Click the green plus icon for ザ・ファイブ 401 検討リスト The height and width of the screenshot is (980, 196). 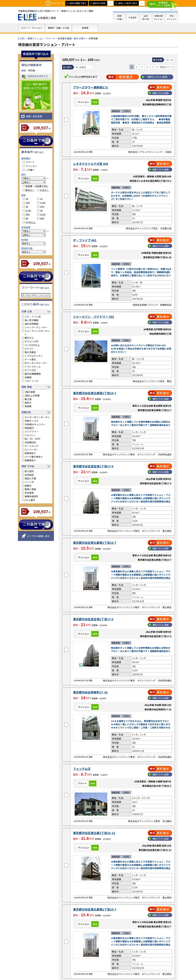(150, 246)
